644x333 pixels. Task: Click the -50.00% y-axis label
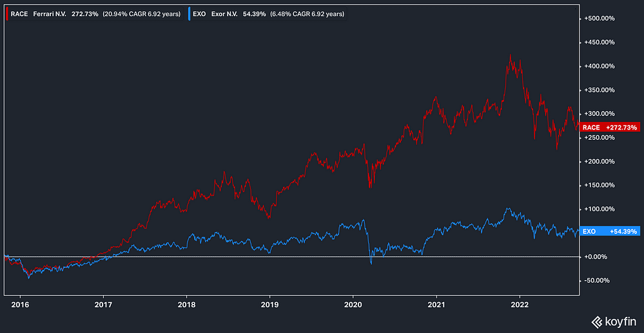click(598, 280)
